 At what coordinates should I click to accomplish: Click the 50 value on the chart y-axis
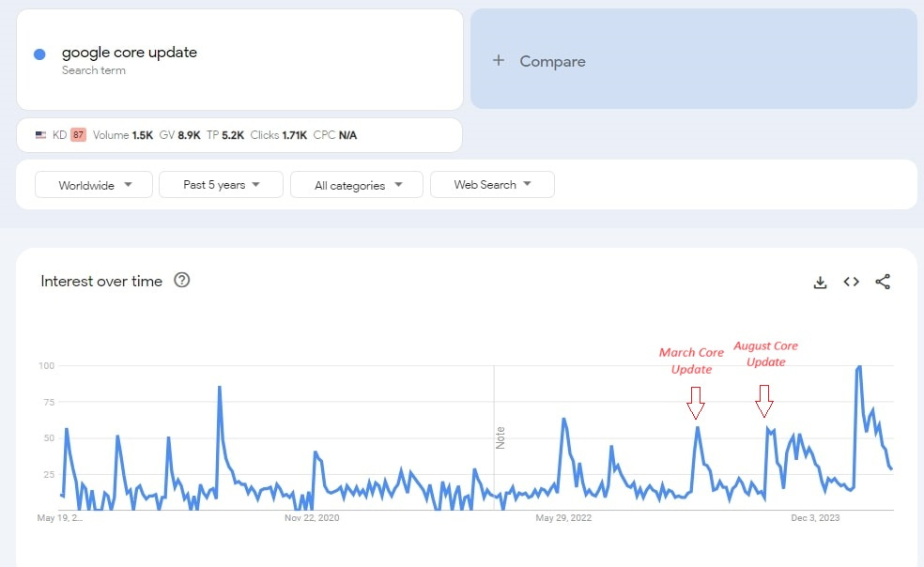[49, 437]
